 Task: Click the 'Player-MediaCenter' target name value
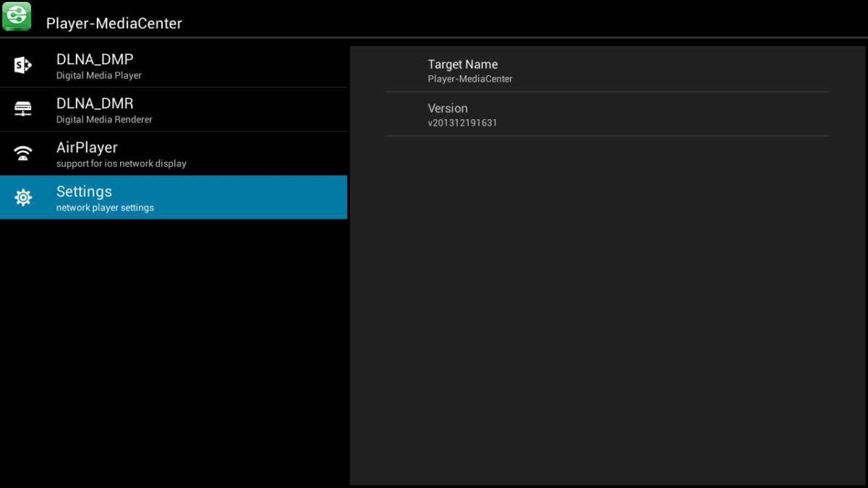pos(470,79)
